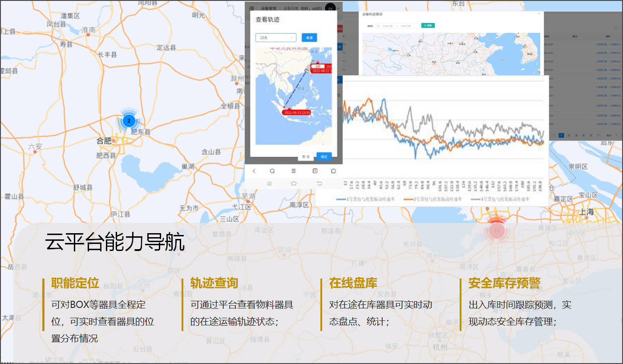Click the blue cluster marker labeled 2
Image resolution: width=623 pixels, height=364 pixels.
129,121
